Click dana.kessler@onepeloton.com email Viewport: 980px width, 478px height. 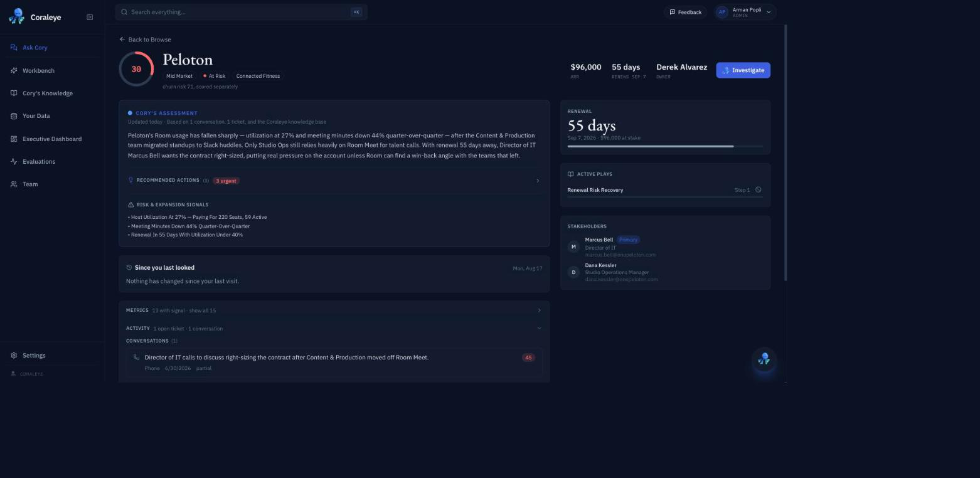[x=621, y=280]
